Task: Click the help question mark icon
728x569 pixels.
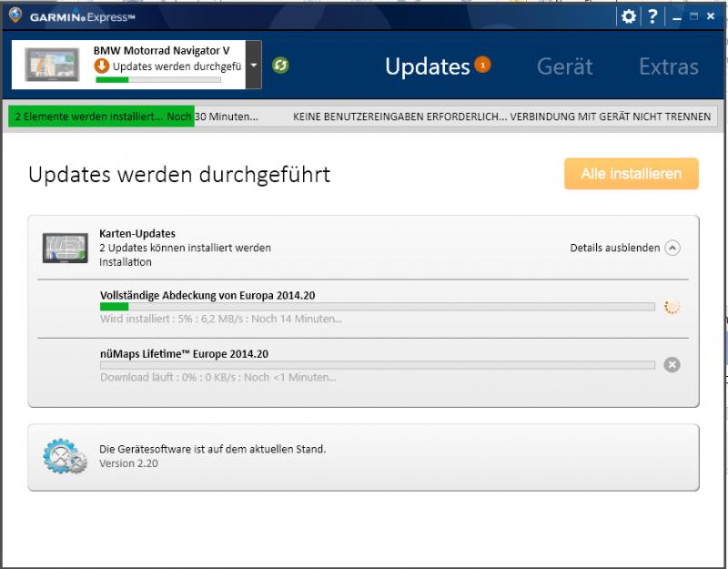Action: pyautogui.click(x=652, y=16)
